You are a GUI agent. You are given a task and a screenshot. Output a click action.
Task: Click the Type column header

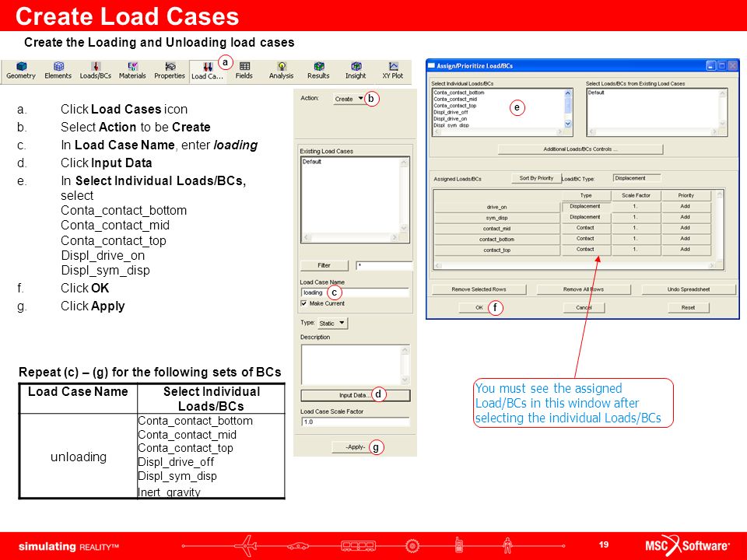tap(586, 195)
